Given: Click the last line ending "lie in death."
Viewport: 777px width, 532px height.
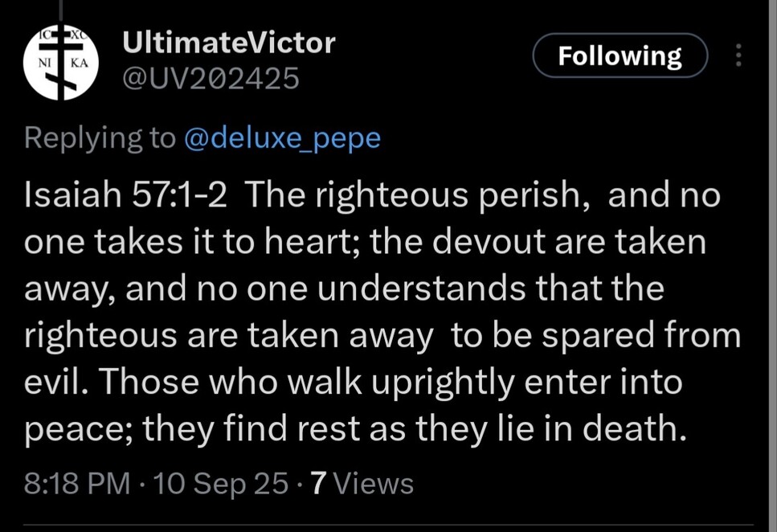Looking at the screenshot, I should pos(355,428).
